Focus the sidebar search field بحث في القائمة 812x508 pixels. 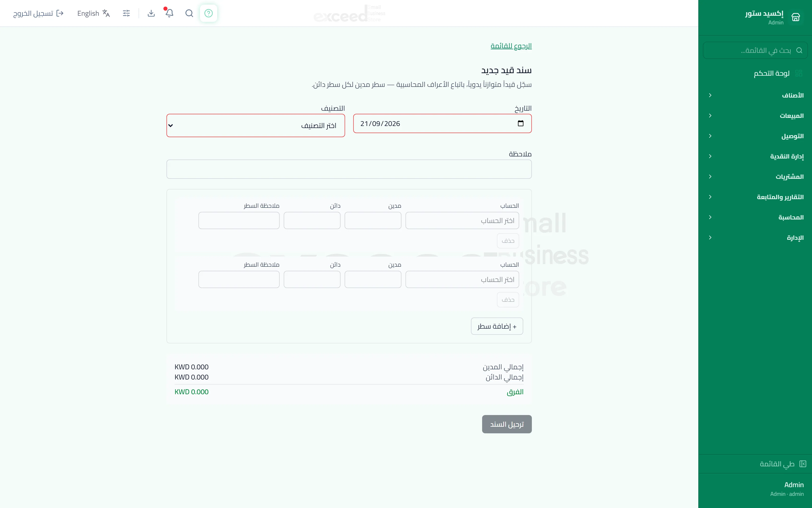point(755,50)
